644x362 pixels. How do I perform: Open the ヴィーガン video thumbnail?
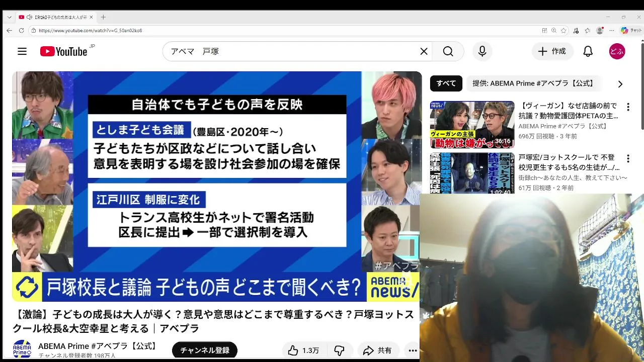(472, 125)
